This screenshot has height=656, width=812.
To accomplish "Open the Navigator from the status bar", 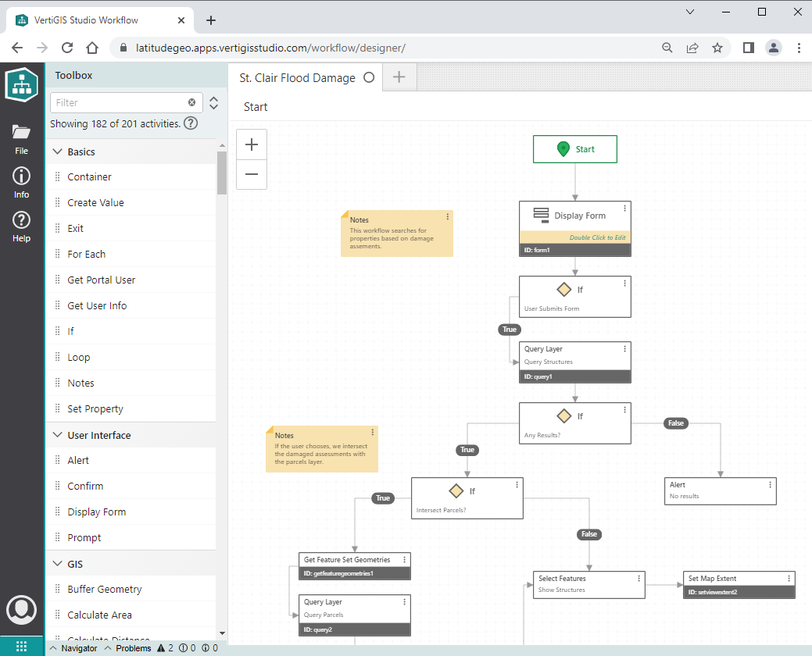I will click(78, 648).
